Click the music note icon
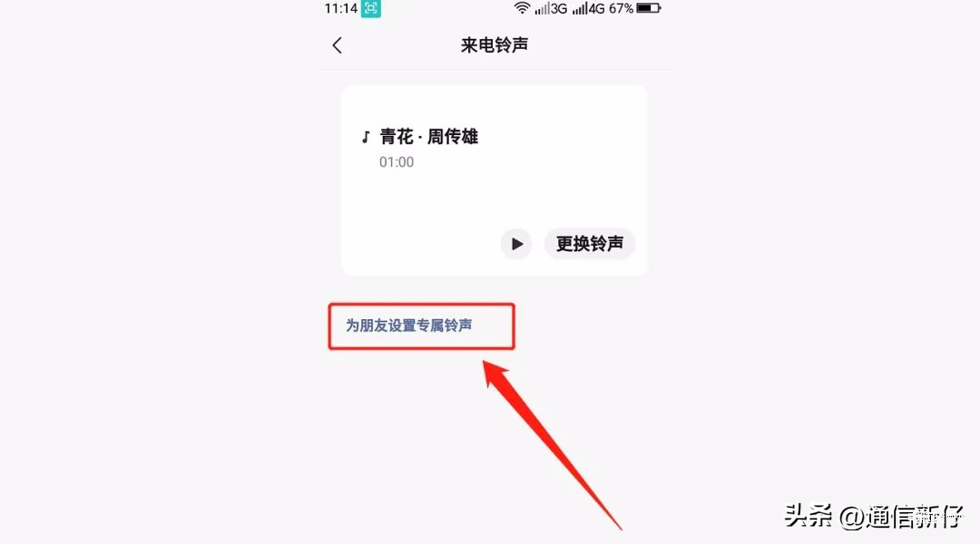The height and width of the screenshot is (544, 980). (366, 137)
